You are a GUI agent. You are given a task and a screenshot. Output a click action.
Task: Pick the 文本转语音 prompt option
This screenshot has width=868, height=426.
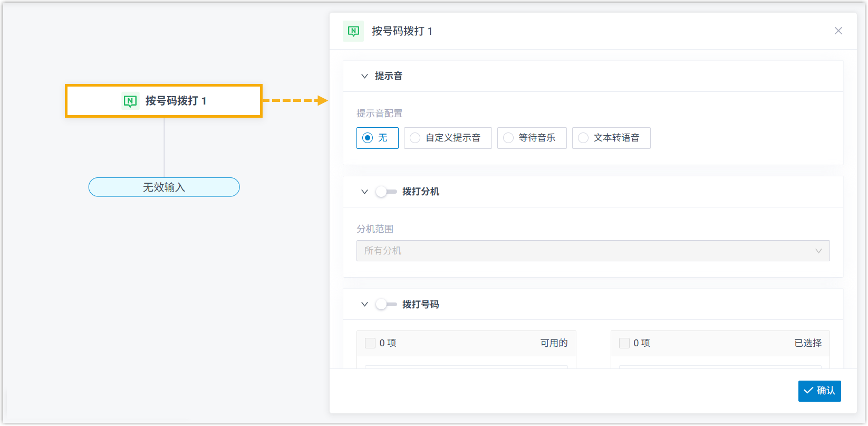pyautogui.click(x=583, y=138)
